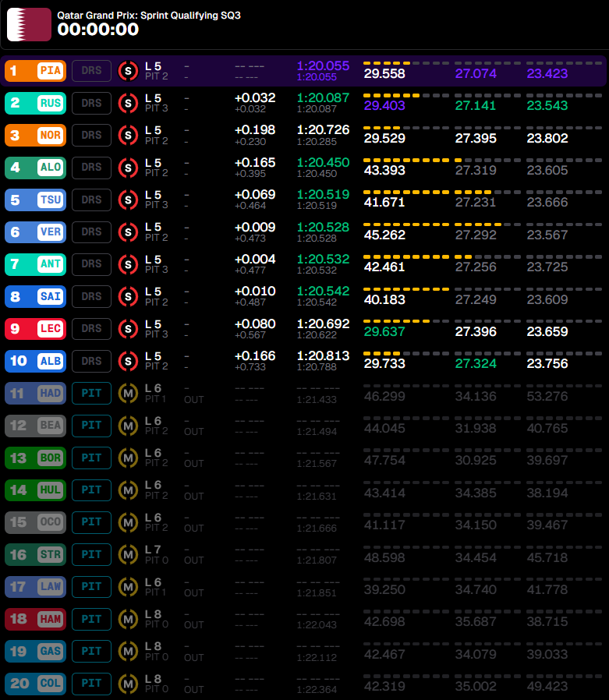The height and width of the screenshot is (700, 609).
Task: Click NOR's last lap time 1:20.726
Action: [x=324, y=130]
